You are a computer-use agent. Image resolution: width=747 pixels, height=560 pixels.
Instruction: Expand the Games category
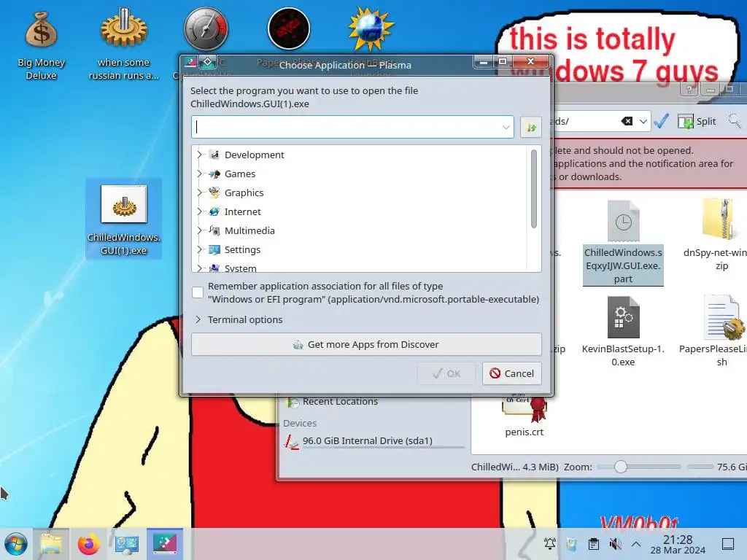[x=200, y=174]
